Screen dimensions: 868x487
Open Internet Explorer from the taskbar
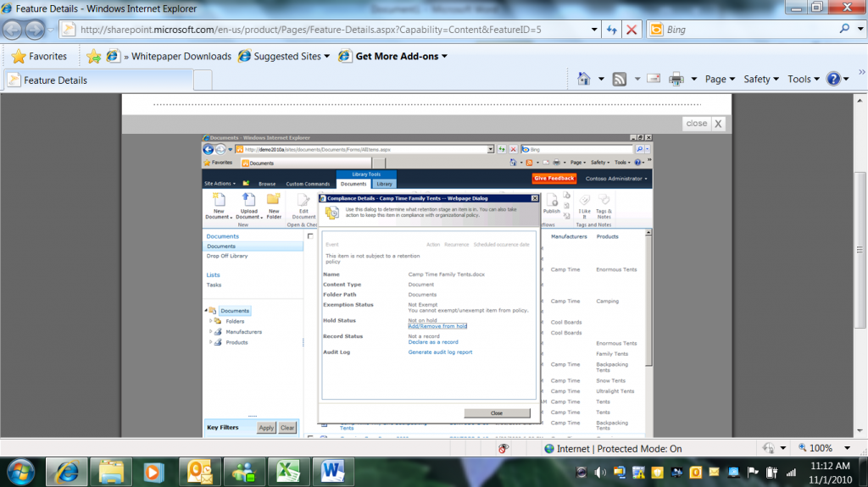[66, 473]
